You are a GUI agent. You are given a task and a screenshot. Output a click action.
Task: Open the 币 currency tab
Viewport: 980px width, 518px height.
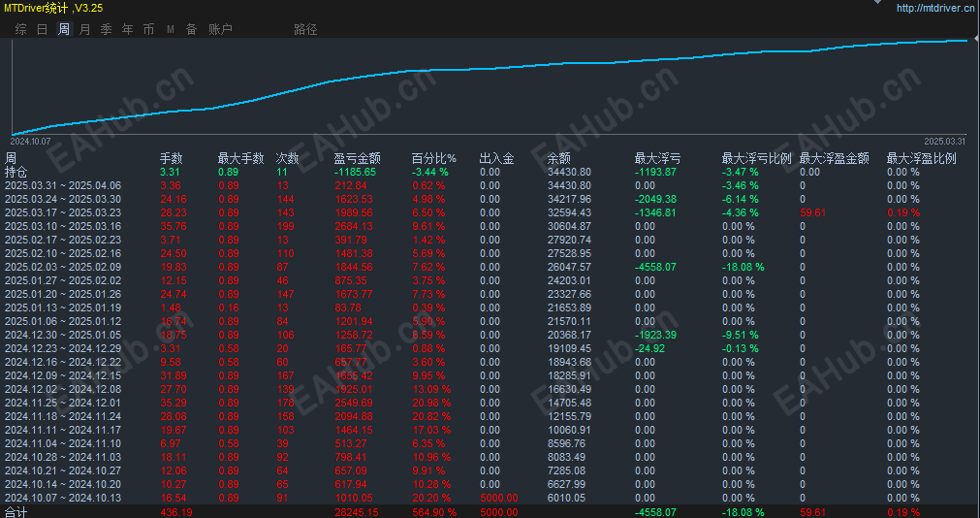click(148, 29)
